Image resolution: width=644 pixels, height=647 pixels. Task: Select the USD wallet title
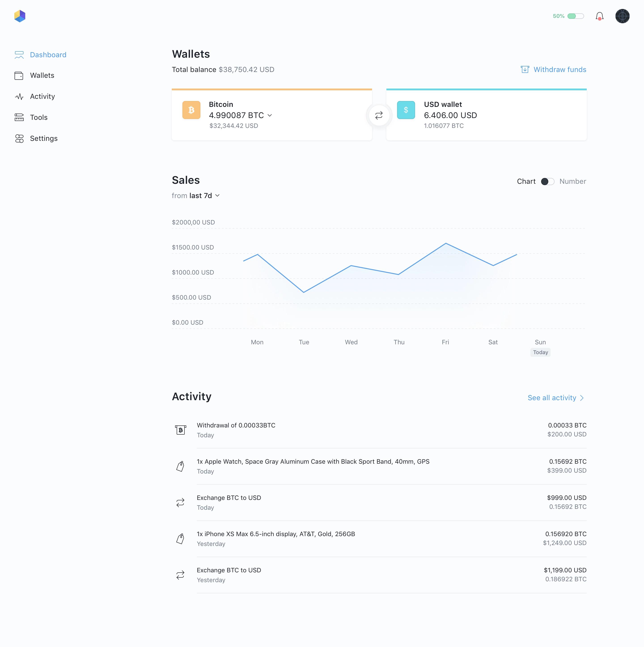point(443,104)
